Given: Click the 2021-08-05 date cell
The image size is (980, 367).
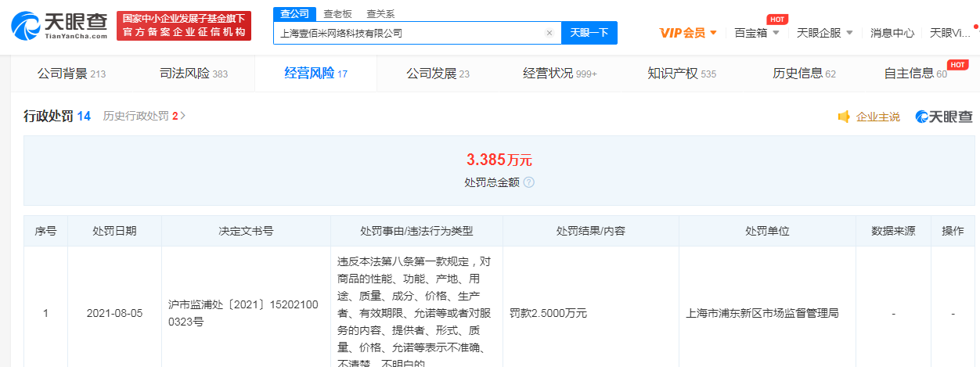Looking at the screenshot, I should (x=114, y=313).
